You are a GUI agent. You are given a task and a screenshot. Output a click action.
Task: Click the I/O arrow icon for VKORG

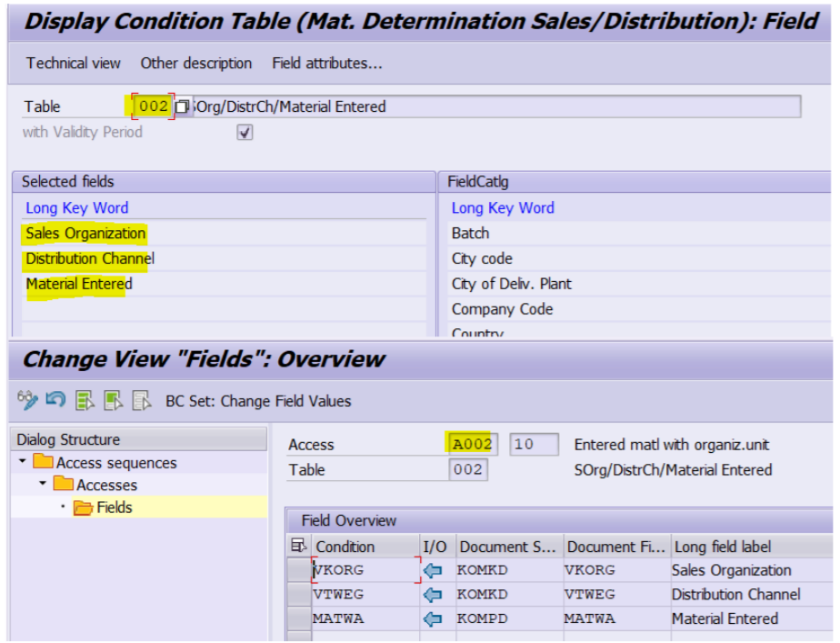434,570
